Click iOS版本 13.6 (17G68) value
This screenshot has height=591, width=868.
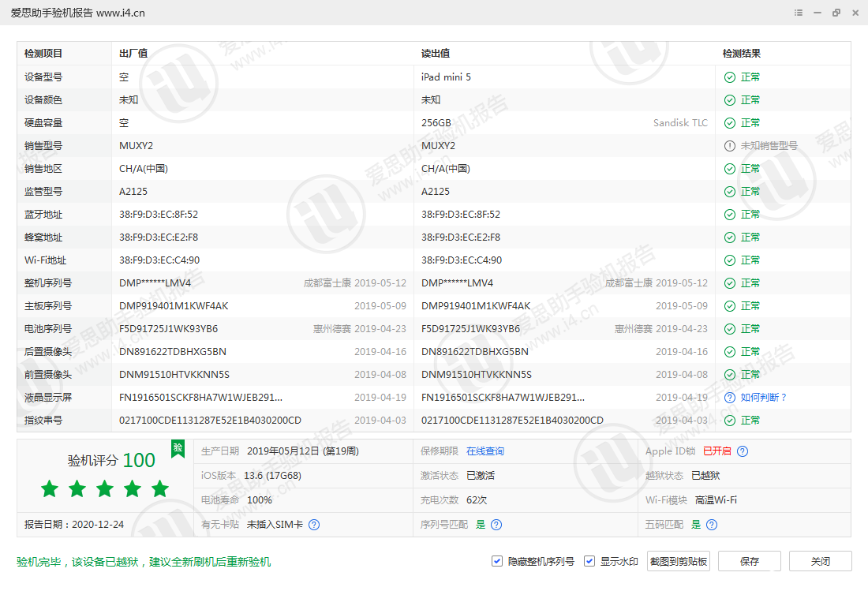click(x=272, y=475)
